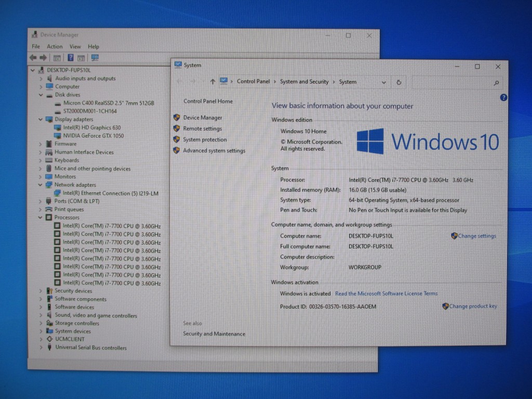The image size is (532, 399).
Task: Click the up arrow in System window navigation
Action: [x=212, y=82]
